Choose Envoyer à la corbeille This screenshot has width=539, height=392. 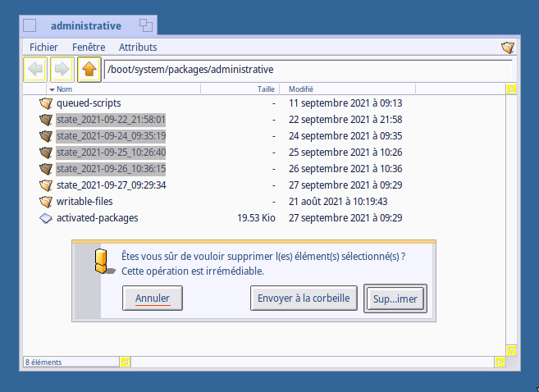(304, 299)
